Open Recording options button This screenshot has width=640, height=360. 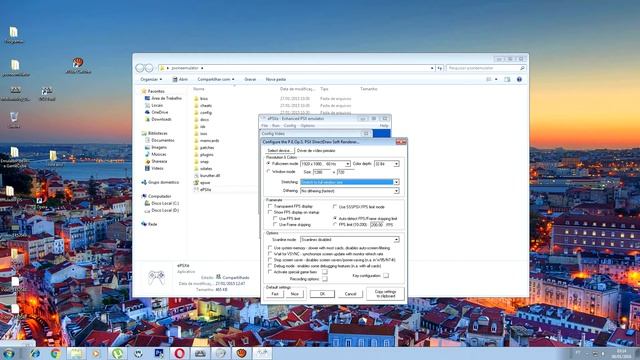coord(324,279)
